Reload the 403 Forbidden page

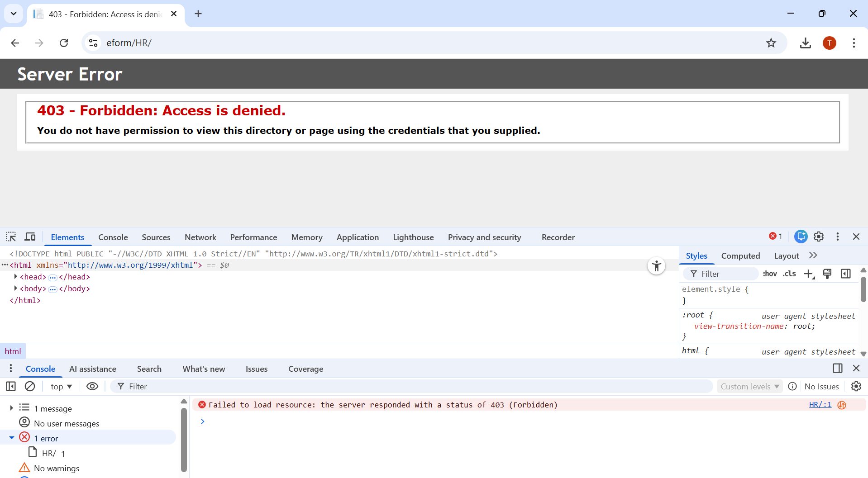point(64,43)
